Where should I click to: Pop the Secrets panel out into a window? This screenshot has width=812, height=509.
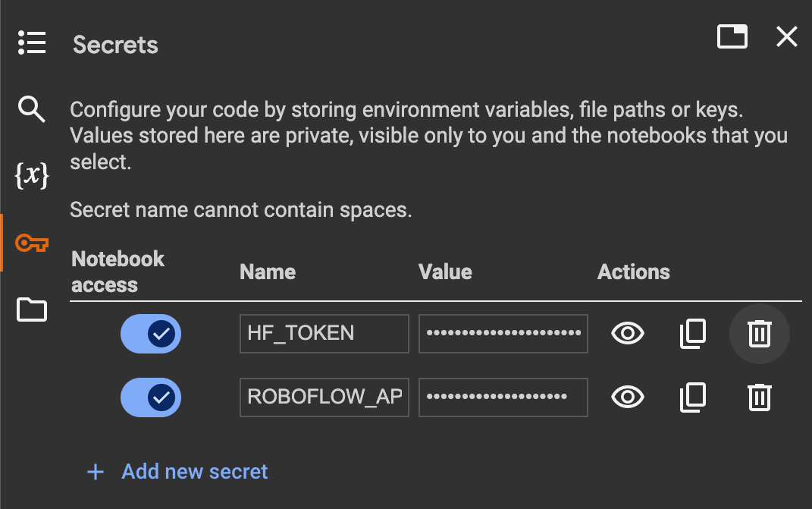732,36
